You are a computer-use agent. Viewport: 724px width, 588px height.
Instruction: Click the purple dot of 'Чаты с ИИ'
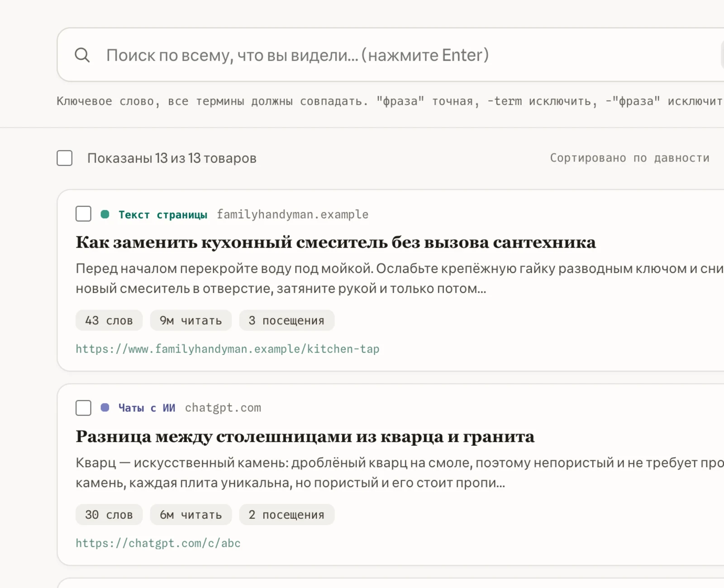tap(105, 407)
